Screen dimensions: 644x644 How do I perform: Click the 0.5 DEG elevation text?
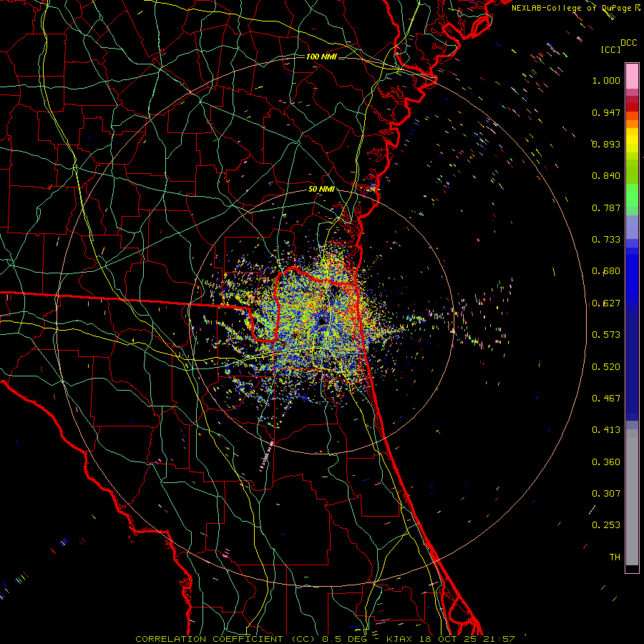(x=345, y=639)
